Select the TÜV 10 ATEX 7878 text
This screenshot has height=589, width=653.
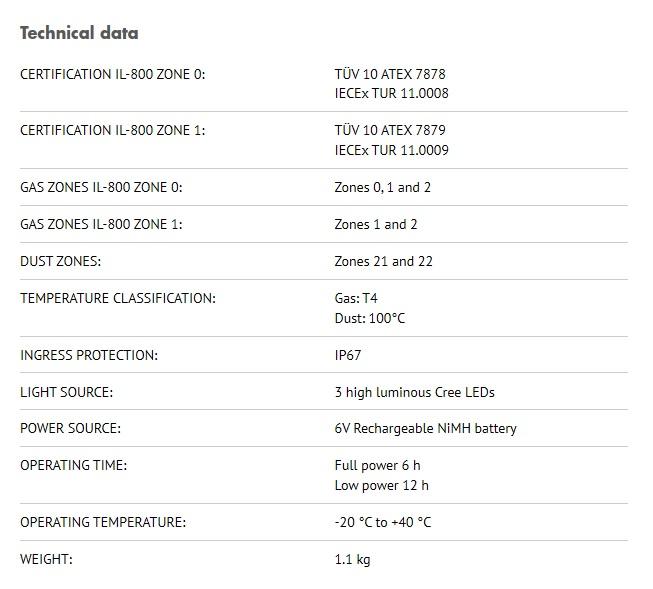click(x=390, y=74)
